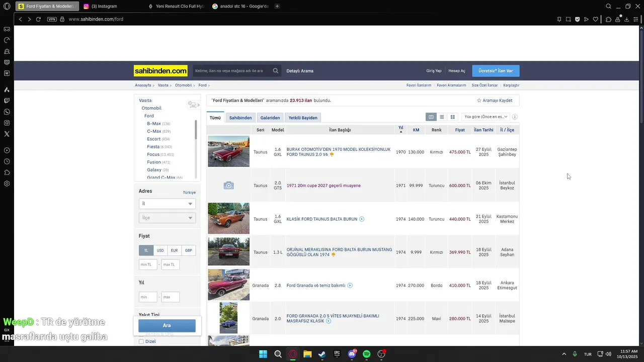The image size is (644, 362).
Task: Open the ad blocker shield icon
Action: coord(578,19)
